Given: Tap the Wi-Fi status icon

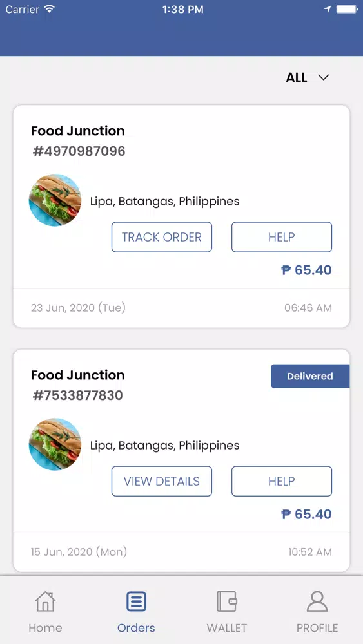Looking at the screenshot, I should [50, 9].
